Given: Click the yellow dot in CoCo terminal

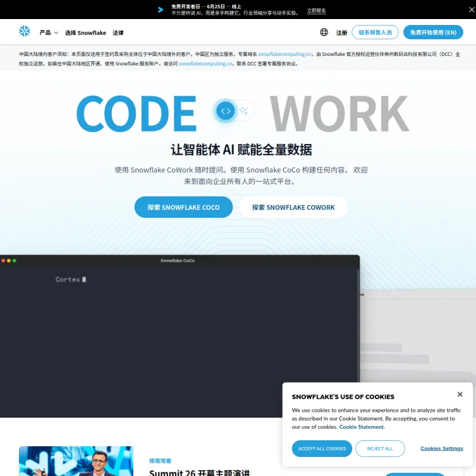Looking at the screenshot, I should click(8, 261).
